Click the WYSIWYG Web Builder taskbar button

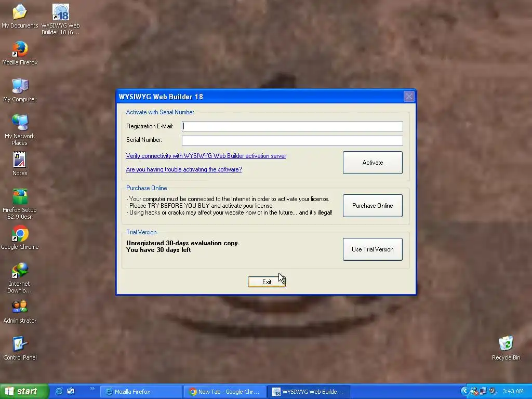(x=308, y=392)
